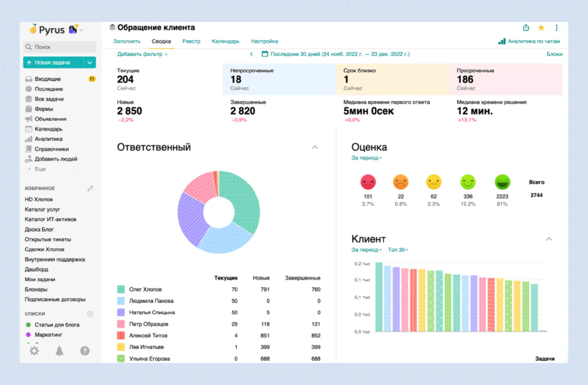Collapse the Клиент section chevron
Viewport: 588px width, 385px height.
(549, 239)
